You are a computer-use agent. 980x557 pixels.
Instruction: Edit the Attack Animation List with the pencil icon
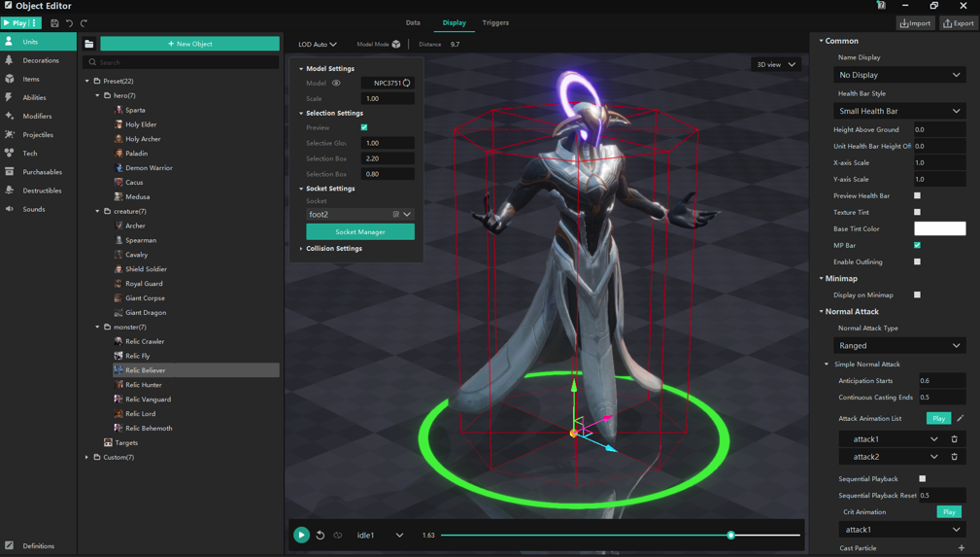(960, 418)
